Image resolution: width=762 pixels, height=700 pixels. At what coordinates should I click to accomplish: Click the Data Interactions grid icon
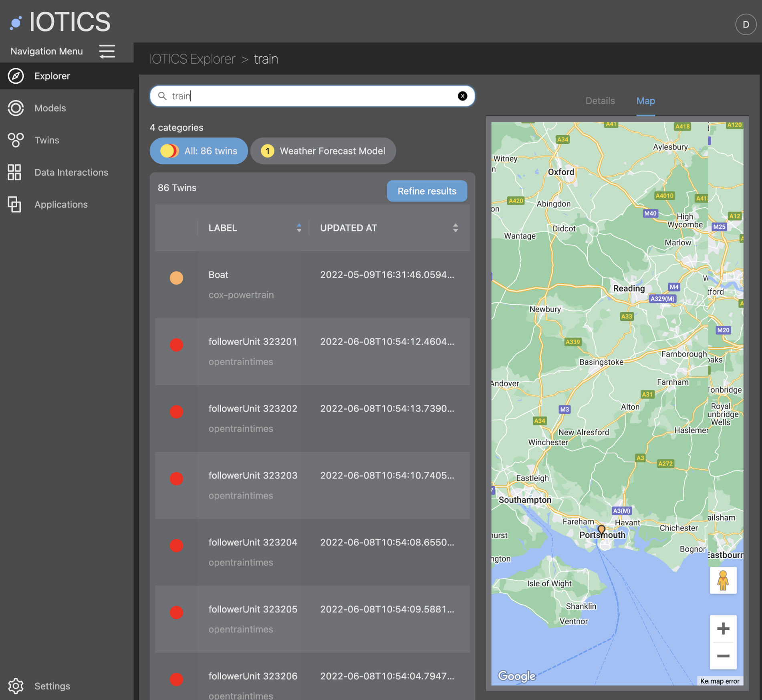14,172
